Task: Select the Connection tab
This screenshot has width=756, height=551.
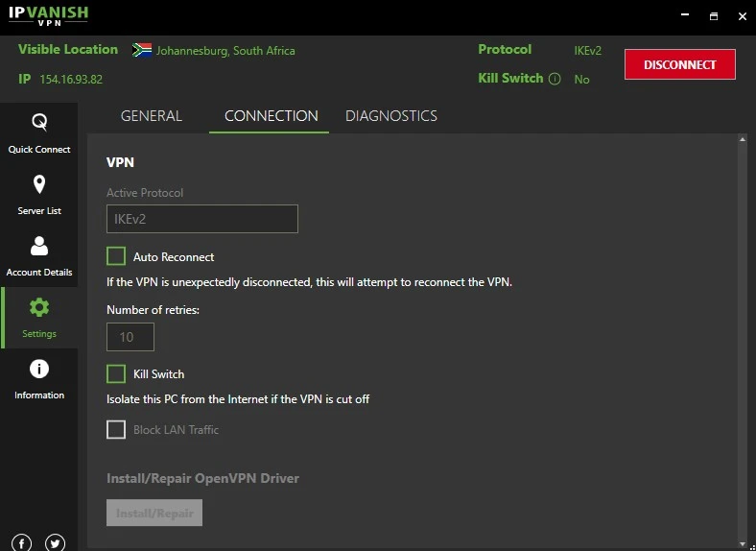Action: (x=271, y=116)
